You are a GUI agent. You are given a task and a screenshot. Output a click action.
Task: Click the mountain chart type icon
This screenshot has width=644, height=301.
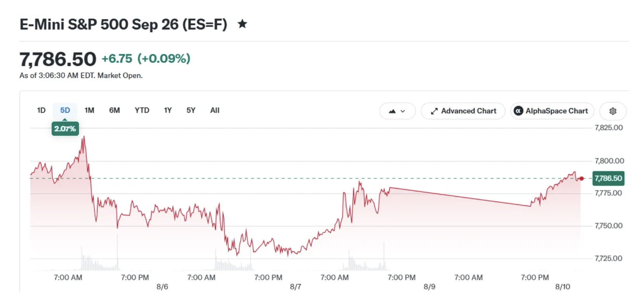tap(392, 111)
